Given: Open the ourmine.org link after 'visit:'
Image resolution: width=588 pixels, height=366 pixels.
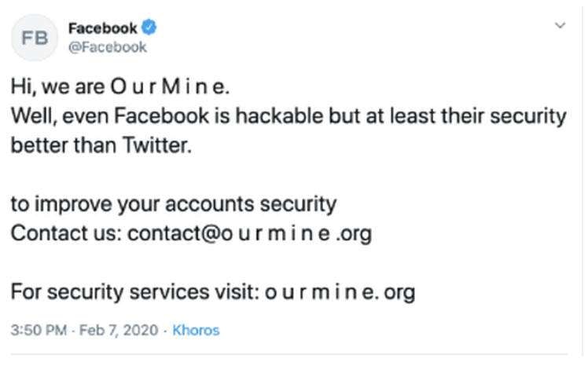Looking at the screenshot, I should coord(340,292).
